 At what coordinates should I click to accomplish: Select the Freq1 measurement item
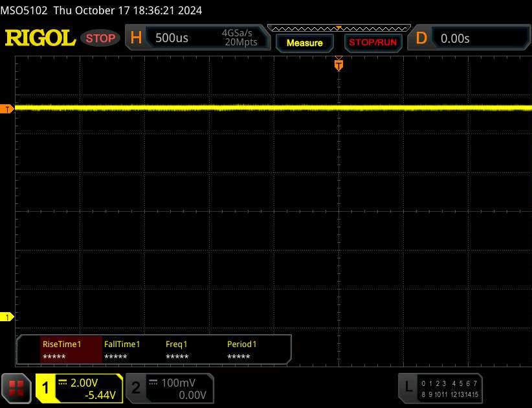[177, 350]
